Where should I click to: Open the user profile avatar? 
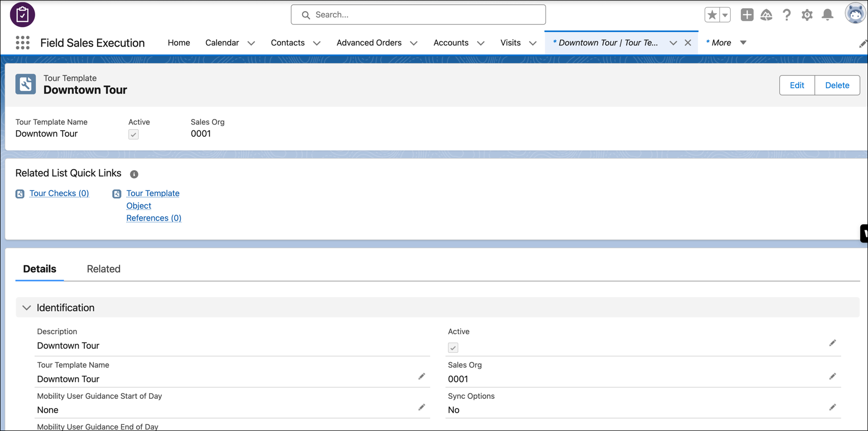855,14
